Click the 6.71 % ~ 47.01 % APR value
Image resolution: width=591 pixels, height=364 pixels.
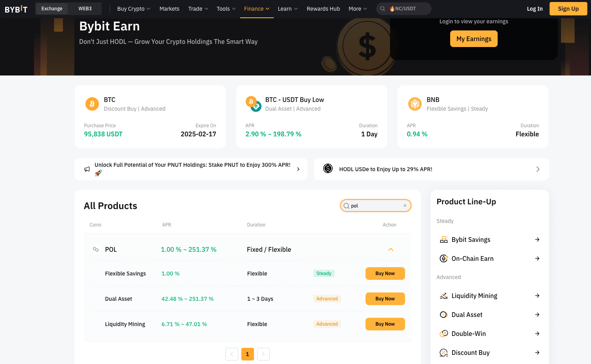pos(184,324)
